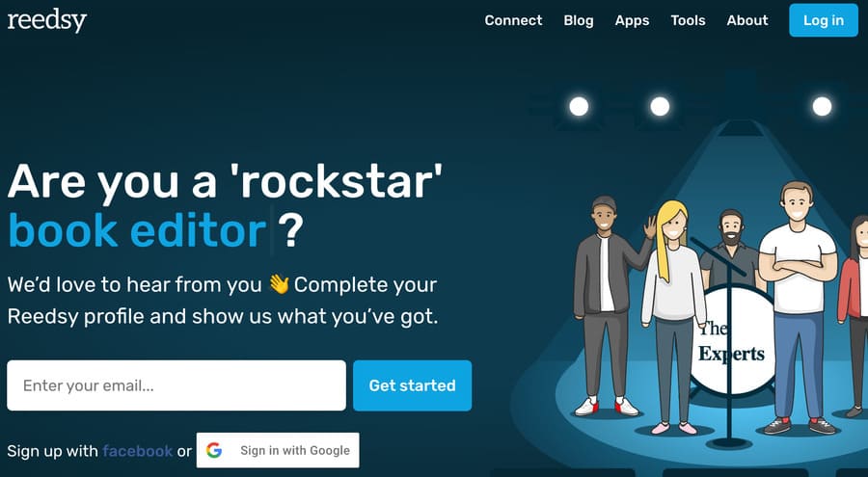Sign up with the facebook link
This screenshot has width=868, height=477.
137,451
